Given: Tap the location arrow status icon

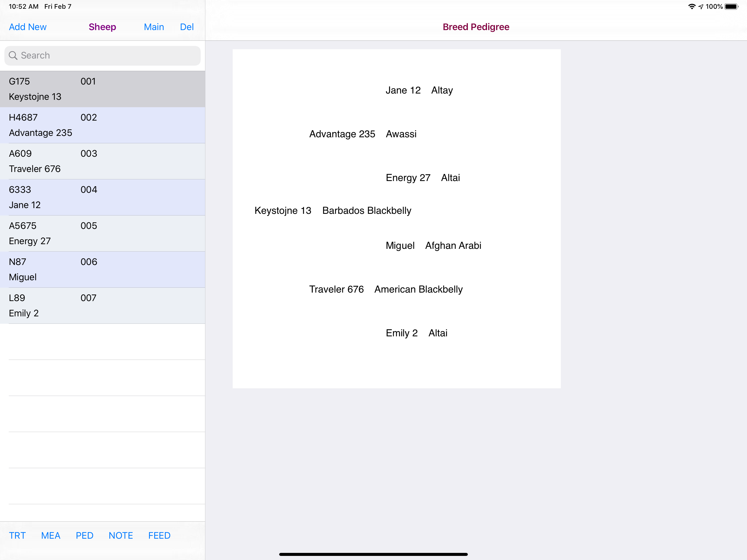Looking at the screenshot, I should [x=701, y=6].
